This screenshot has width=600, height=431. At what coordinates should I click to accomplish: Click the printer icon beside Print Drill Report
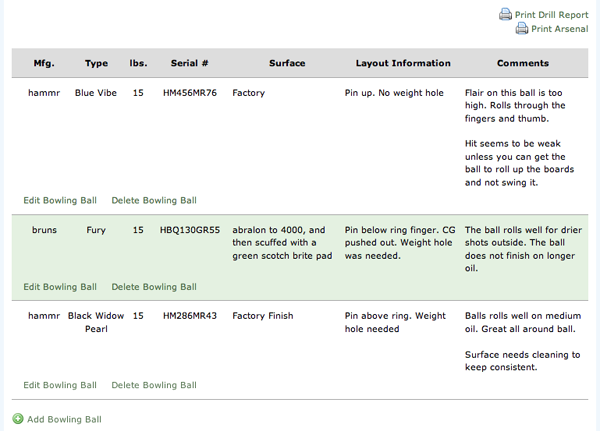505,14
